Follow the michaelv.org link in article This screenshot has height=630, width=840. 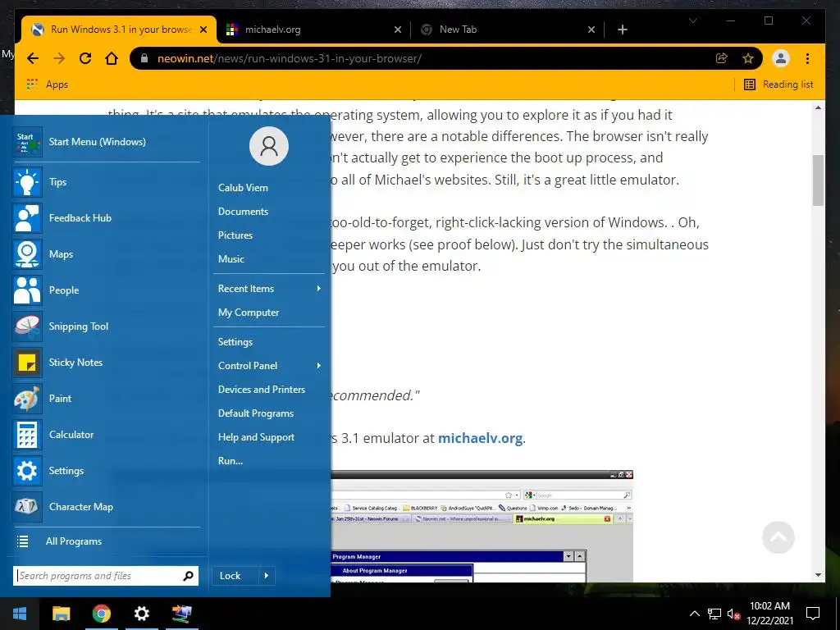(x=480, y=438)
